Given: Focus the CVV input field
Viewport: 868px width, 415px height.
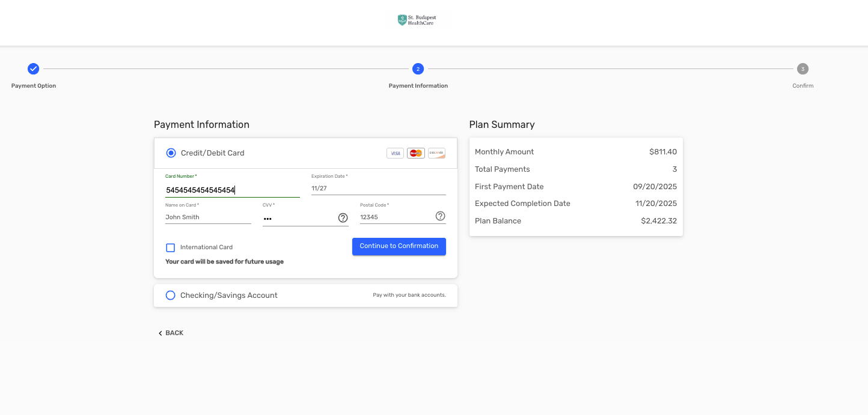Looking at the screenshot, I should (299, 218).
